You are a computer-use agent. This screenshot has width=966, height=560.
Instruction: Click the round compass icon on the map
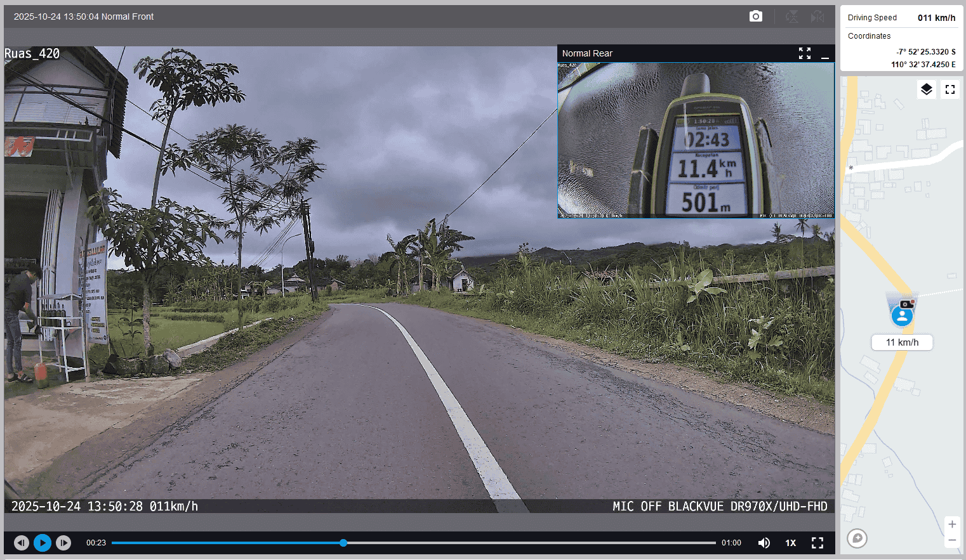click(x=857, y=538)
